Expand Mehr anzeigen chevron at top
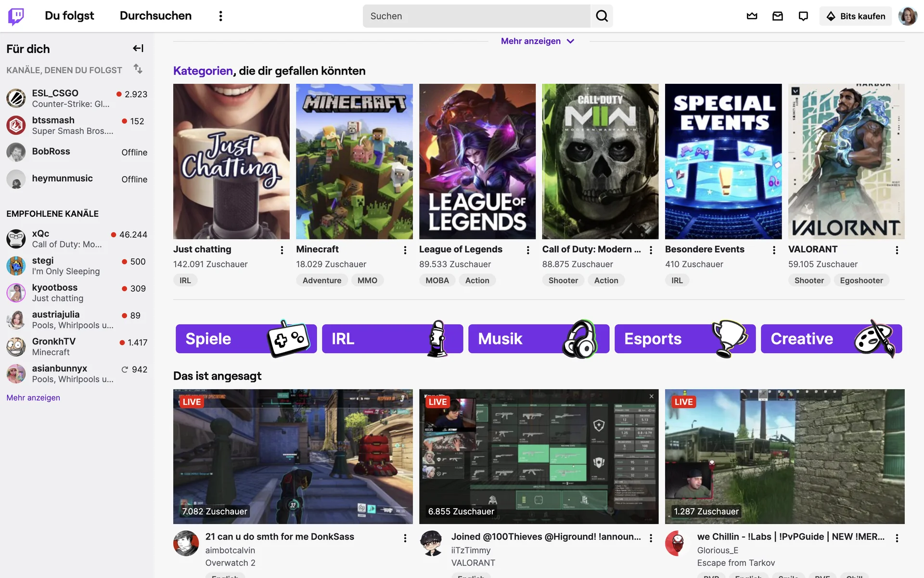This screenshot has width=924, height=578. [570, 41]
